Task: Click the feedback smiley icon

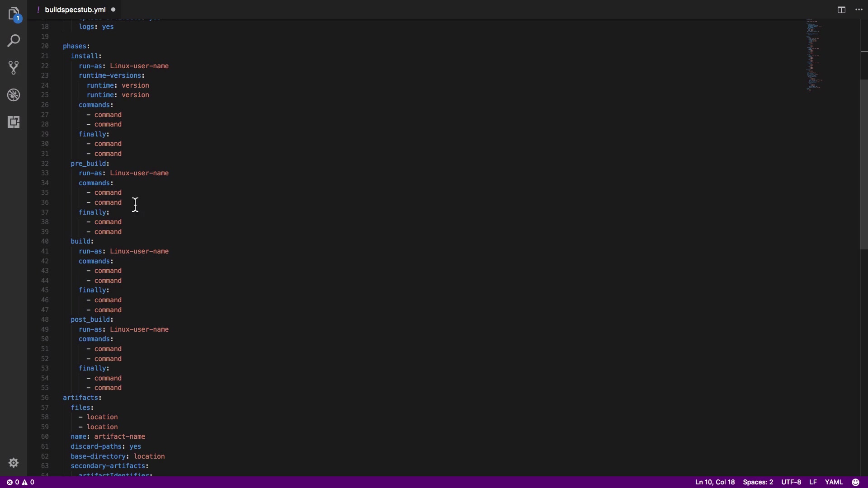Action: pos(855,482)
